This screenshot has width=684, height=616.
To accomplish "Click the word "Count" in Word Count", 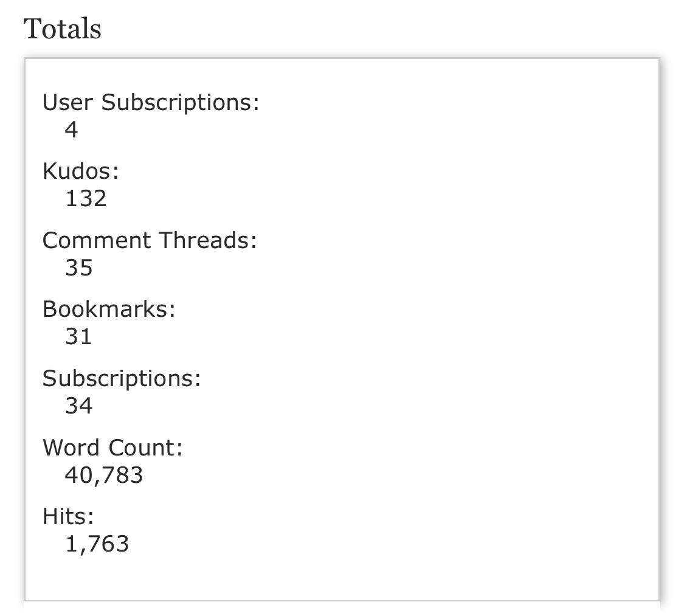I will (x=146, y=448).
